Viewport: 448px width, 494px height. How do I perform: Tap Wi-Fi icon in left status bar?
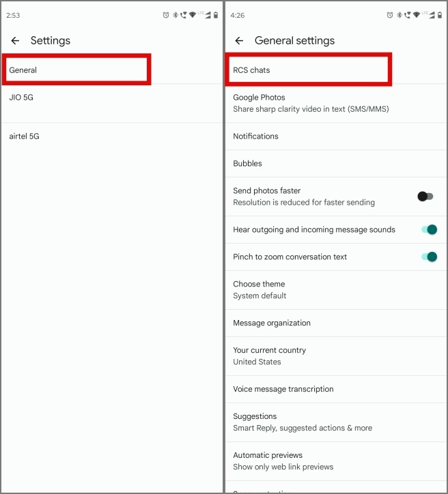[193, 15]
